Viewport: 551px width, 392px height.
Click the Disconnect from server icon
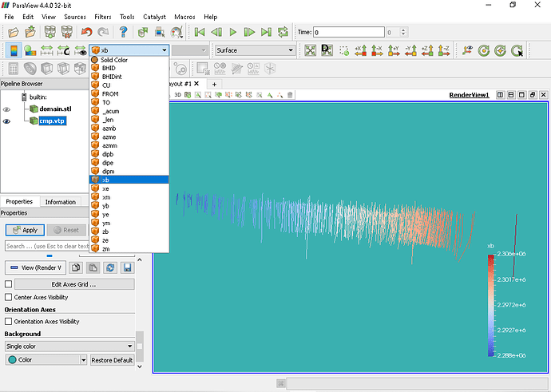(67, 32)
